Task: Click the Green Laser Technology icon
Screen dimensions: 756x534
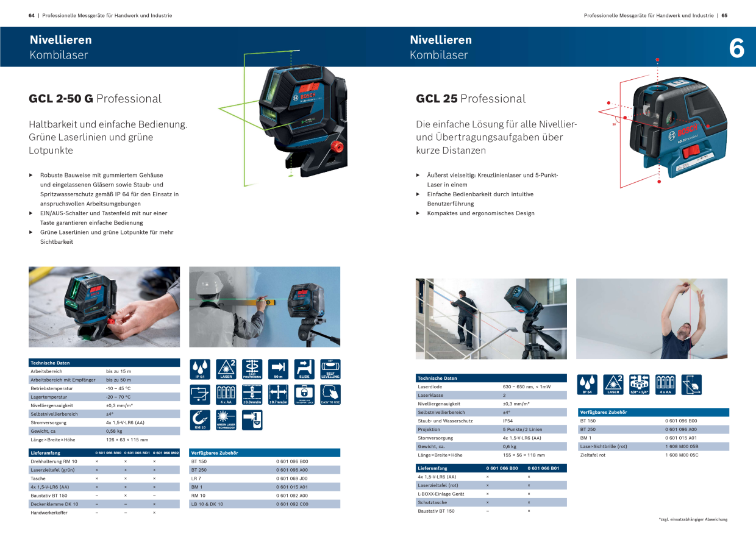Action: (226, 420)
